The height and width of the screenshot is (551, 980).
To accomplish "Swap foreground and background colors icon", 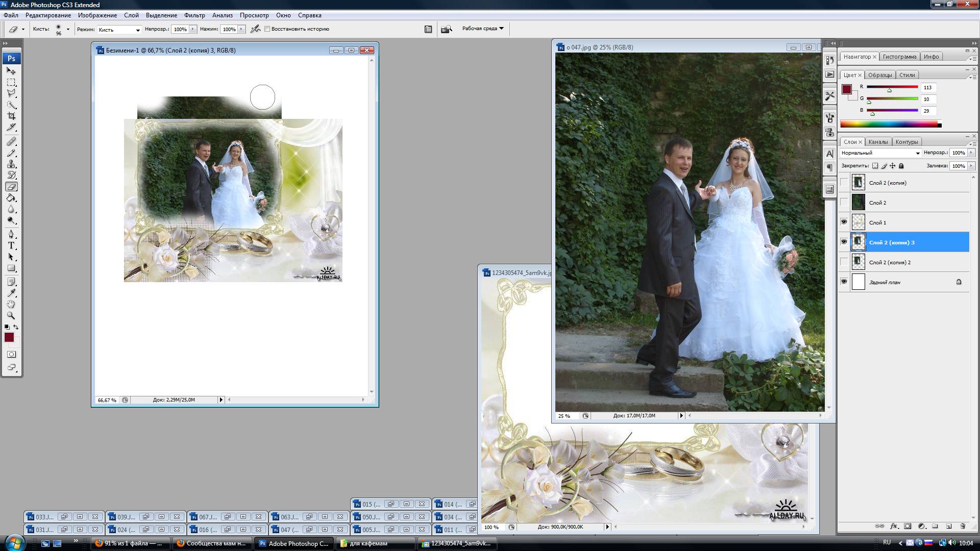I will [x=16, y=327].
